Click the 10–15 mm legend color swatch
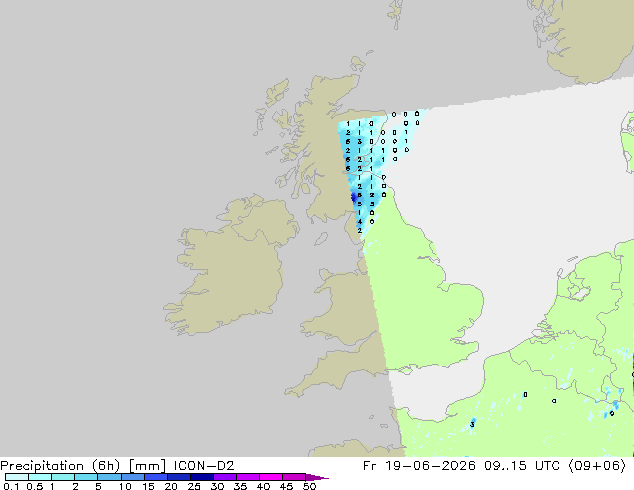Image resolution: width=634 pixels, height=490 pixels. point(133,477)
